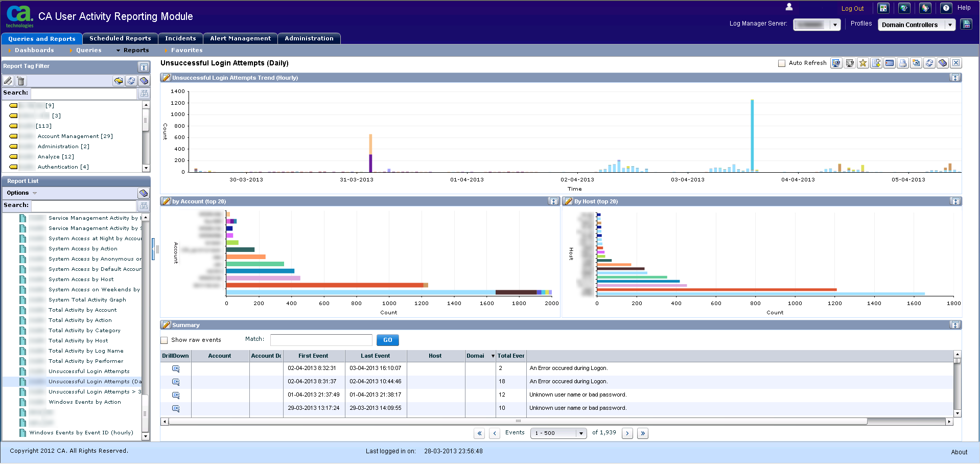Image resolution: width=980 pixels, height=464 pixels.
Task: Open the Alert Management tab
Action: click(x=240, y=38)
